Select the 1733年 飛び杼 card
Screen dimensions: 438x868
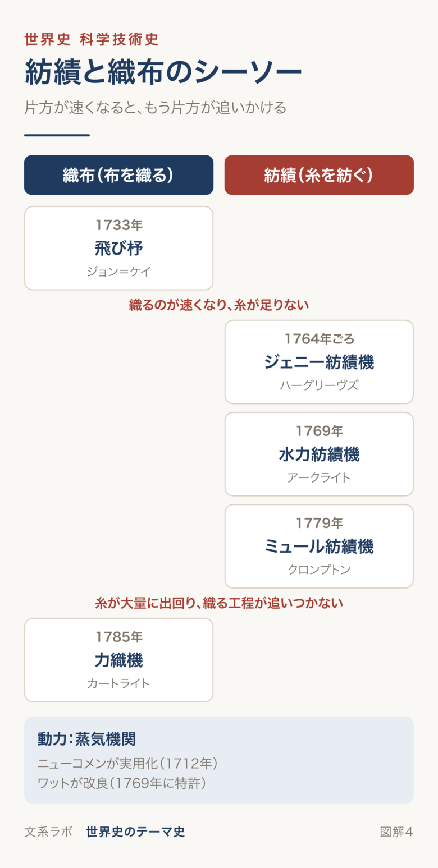[118, 248]
